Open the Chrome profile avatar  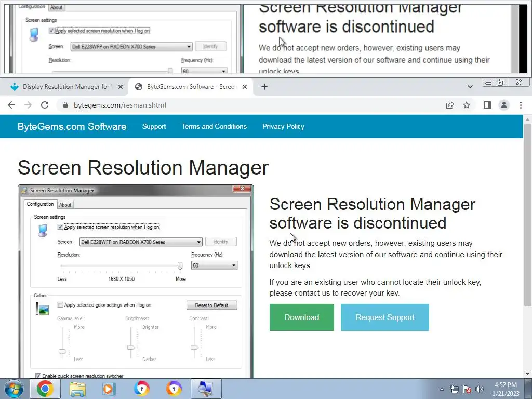[504, 105]
